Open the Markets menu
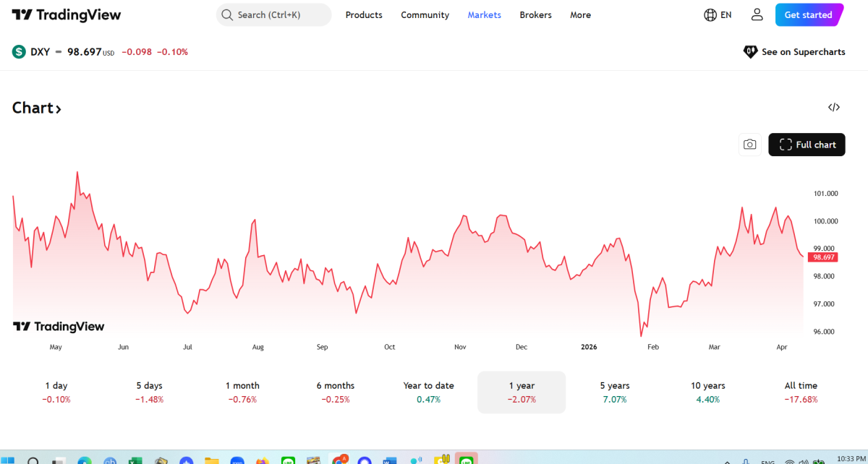Screen dimensions: 868x464 [x=484, y=14]
